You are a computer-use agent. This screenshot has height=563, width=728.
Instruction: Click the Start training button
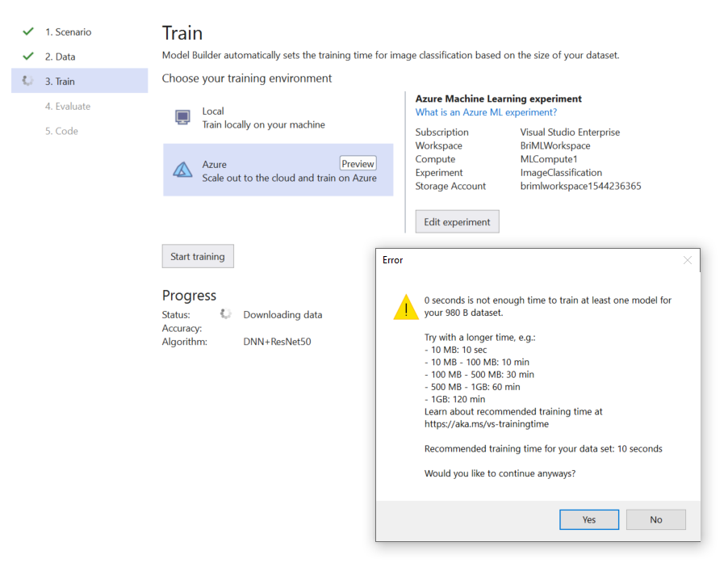pos(197,256)
